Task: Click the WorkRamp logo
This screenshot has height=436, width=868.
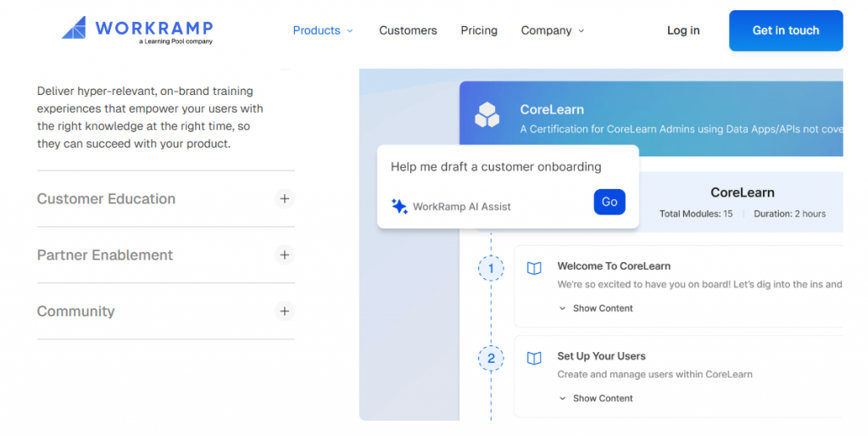Action: pos(137,30)
